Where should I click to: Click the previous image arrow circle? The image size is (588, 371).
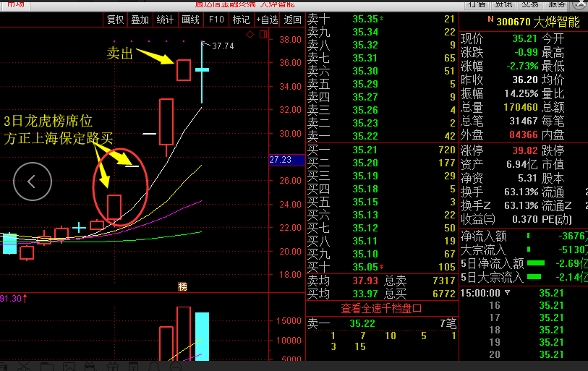click(33, 182)
